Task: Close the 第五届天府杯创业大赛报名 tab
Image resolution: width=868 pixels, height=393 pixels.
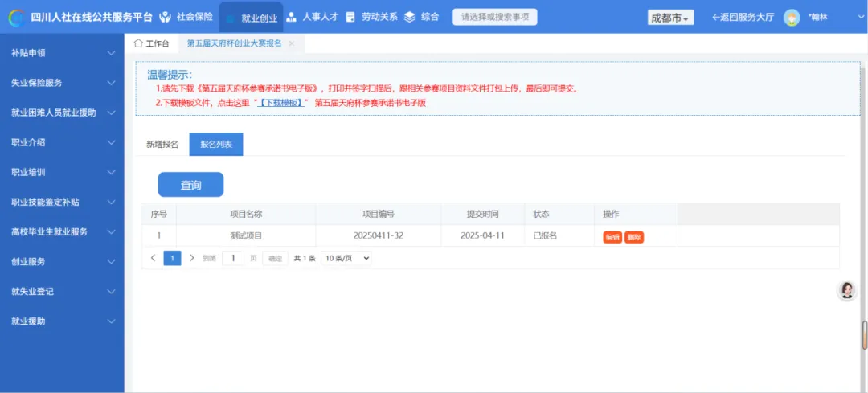Action: tap(292, 43)
